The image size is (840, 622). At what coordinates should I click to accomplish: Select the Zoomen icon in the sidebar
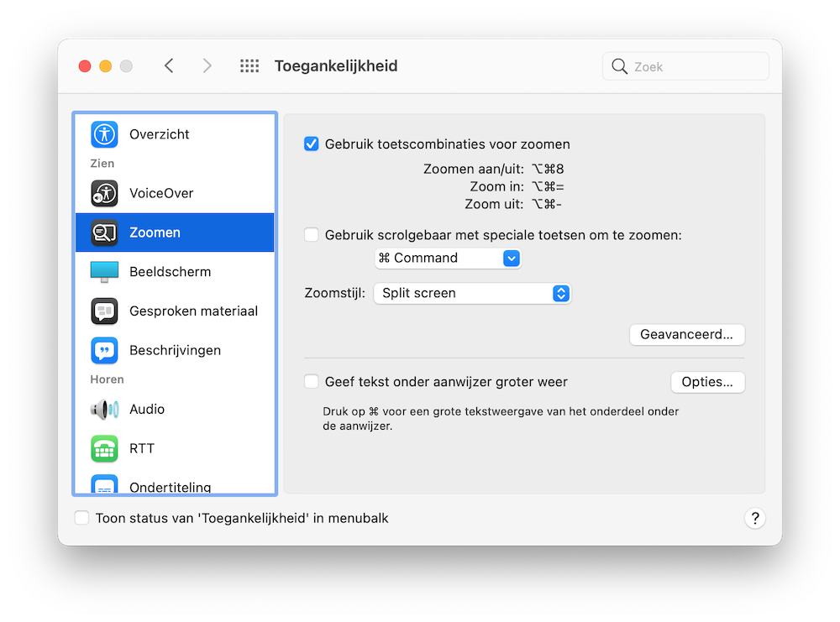point(104,233)
